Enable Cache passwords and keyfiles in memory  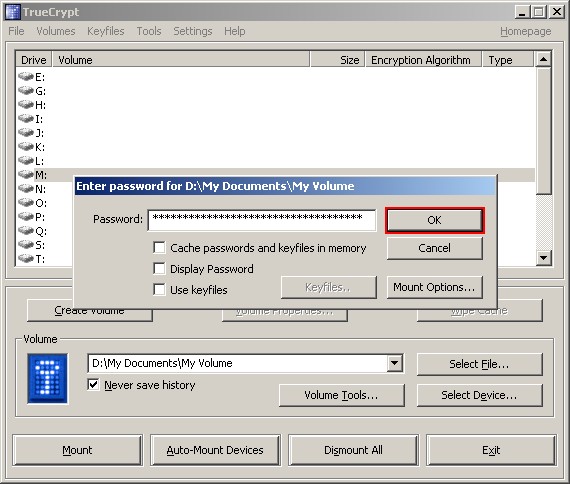tap(159, 248)
